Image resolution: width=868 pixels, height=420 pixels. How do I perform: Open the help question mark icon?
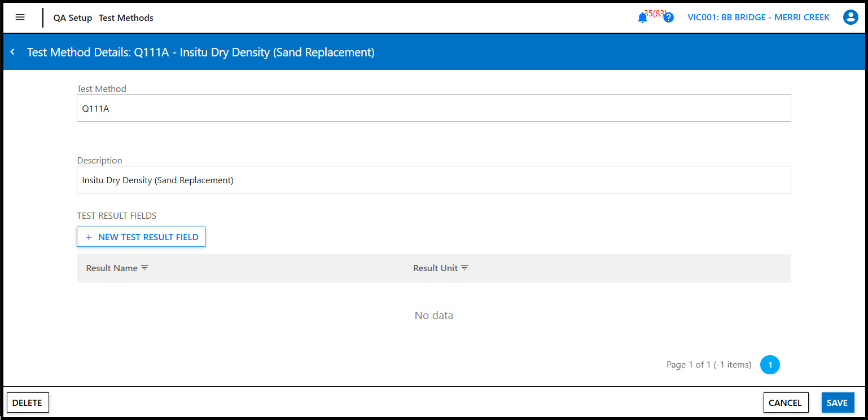669,17
